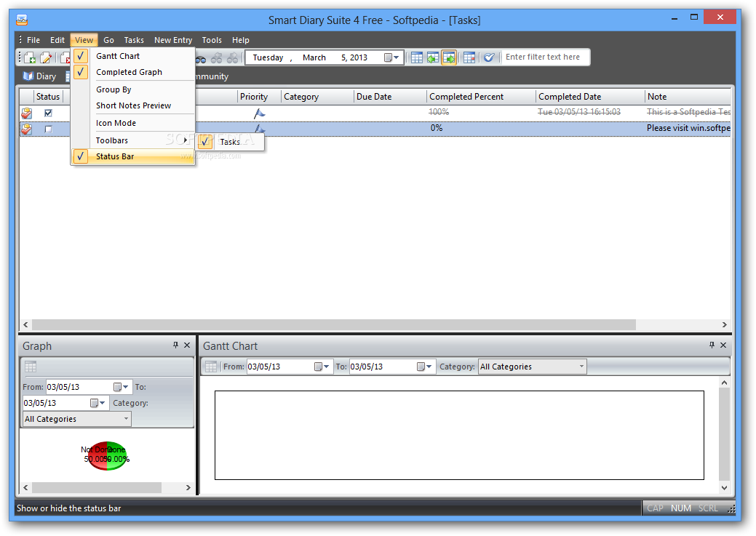
Task: Open the Tools menu
Action: click(212, 40)
